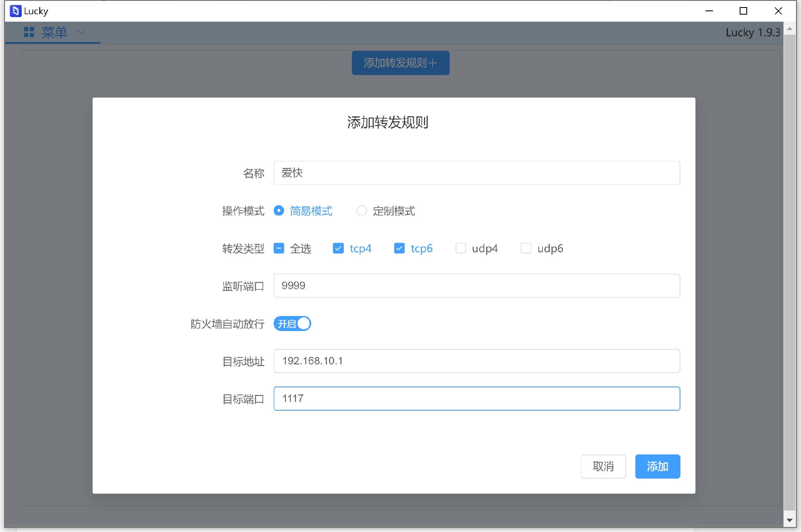The width and height of the screenshot is (801, 532).
Task: Click the 添加转发规则+ button
Action: tap(400, 63)
